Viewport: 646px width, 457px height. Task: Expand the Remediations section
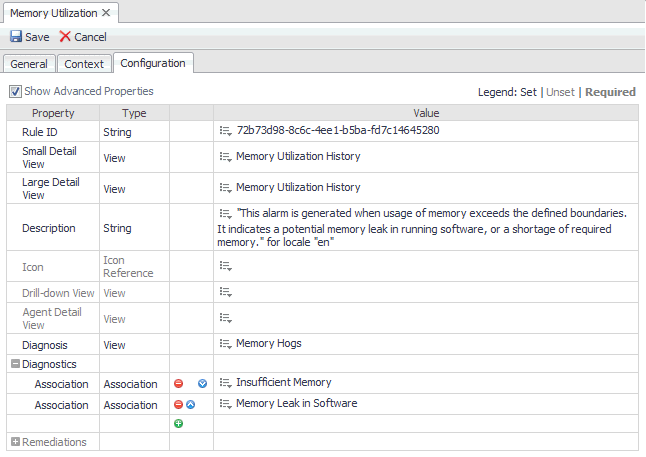[15, 442]
